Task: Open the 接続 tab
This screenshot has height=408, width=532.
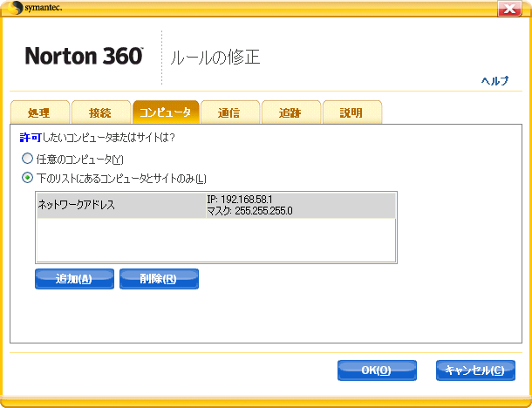Action: point(99,112)
